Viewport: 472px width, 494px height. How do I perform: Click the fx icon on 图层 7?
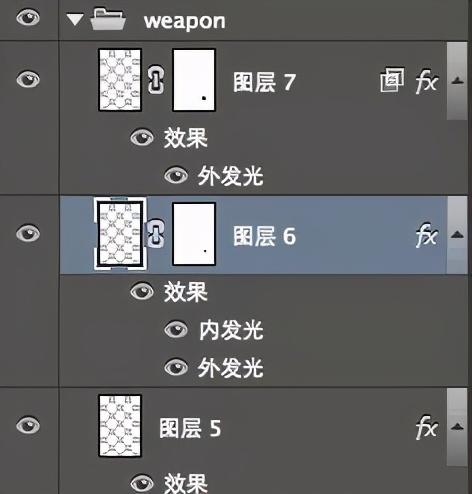(x=426, y=81)
